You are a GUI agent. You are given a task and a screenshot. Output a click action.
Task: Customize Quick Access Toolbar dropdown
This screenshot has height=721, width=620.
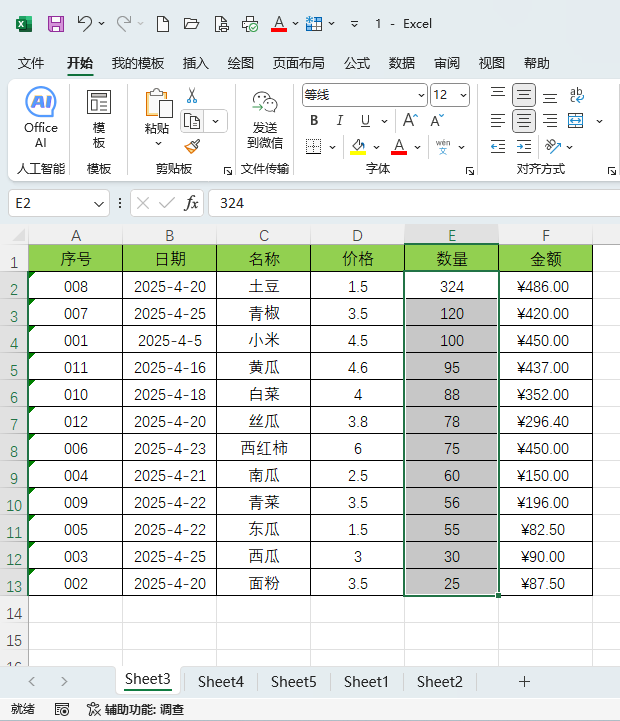(x=354, y=24)
